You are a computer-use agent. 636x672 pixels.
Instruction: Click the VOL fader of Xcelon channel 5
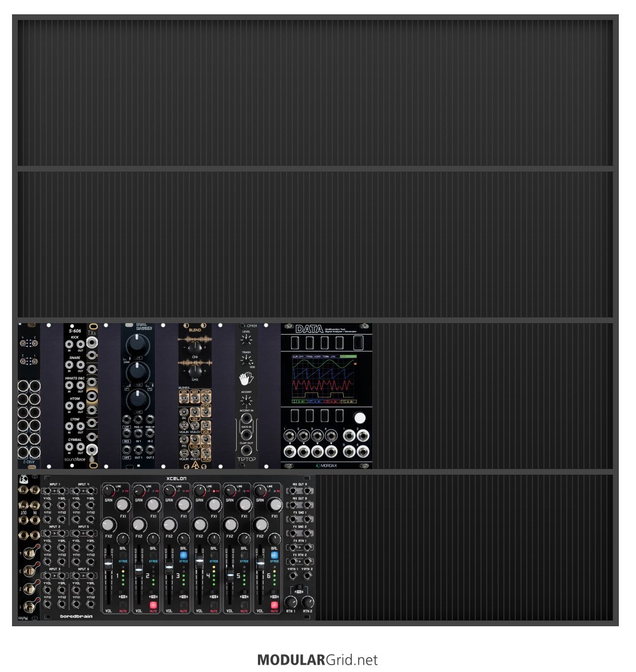click(230, 574)
